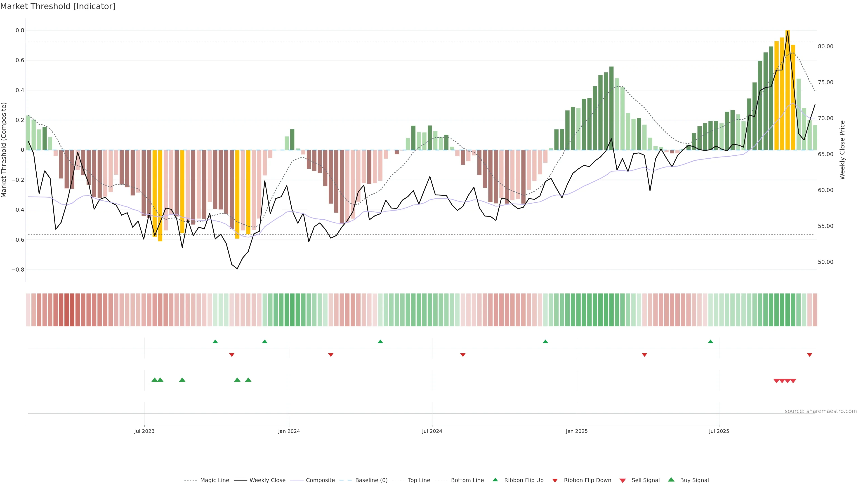Click the Sell Signal legend triangle icon
868x488 pixels.
click(622, 481)
